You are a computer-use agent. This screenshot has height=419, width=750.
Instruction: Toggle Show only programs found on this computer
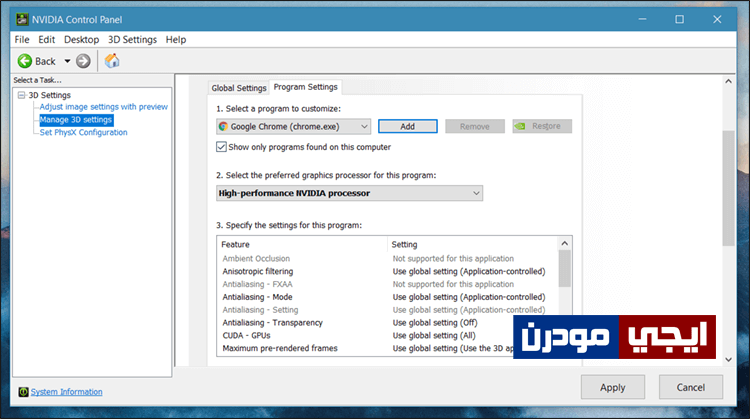[x=221, y=147]
